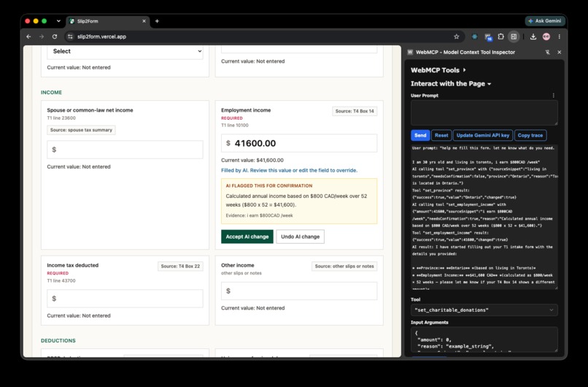Open the blue gear extension icon
Image resolution: width=588 pixels, height=387 pixels.
point(475,37)
